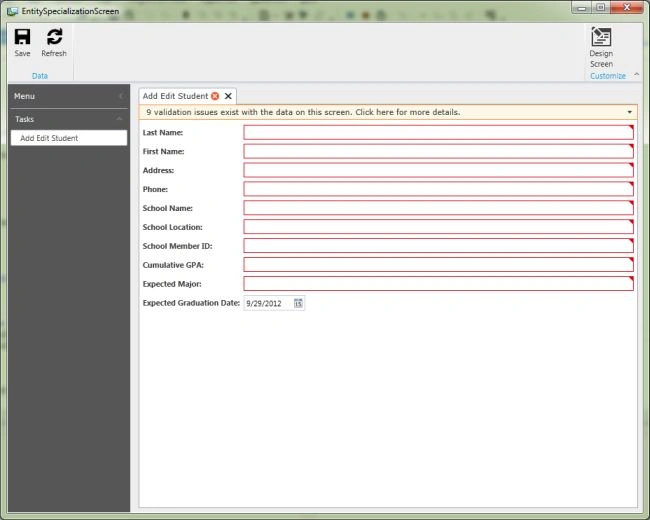Select the School Location field
650x520 pixels.
pos(438,227)
